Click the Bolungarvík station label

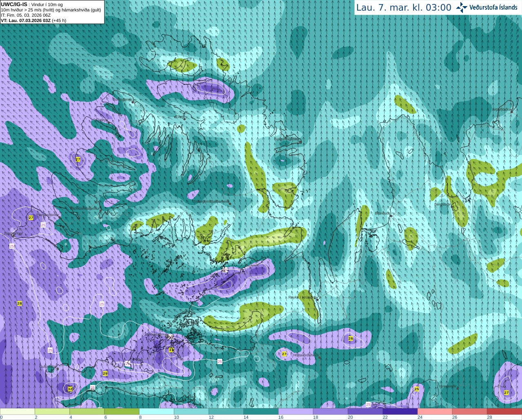click(122, 99)
